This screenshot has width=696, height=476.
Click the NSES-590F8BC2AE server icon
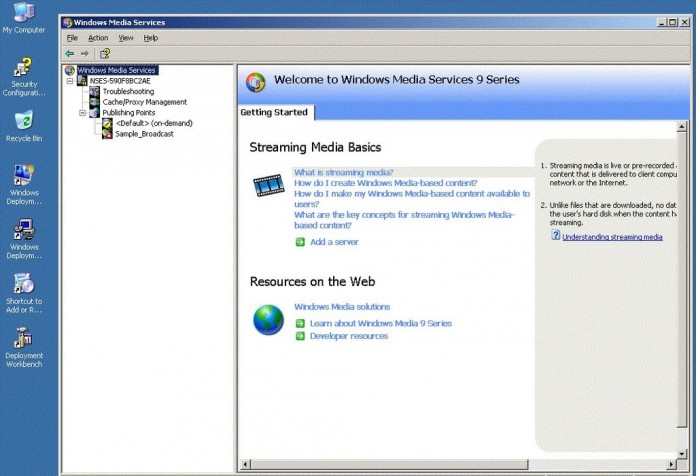tap(82, 80)
